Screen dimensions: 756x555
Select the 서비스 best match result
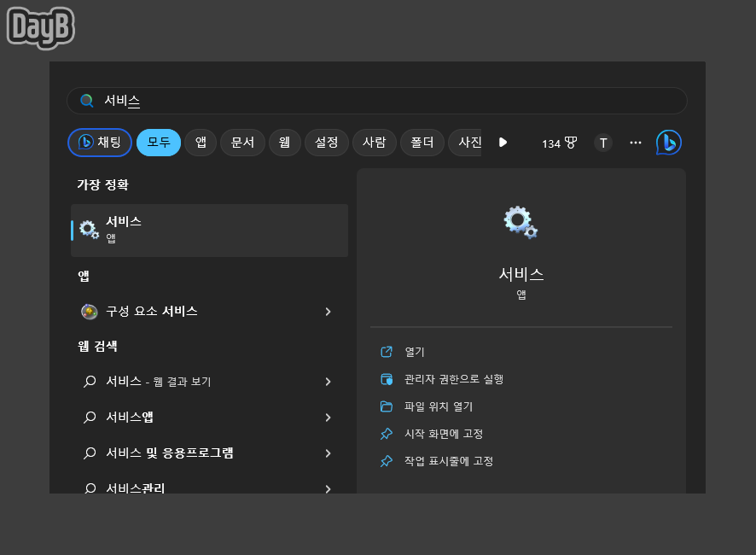tap(209, 231)
